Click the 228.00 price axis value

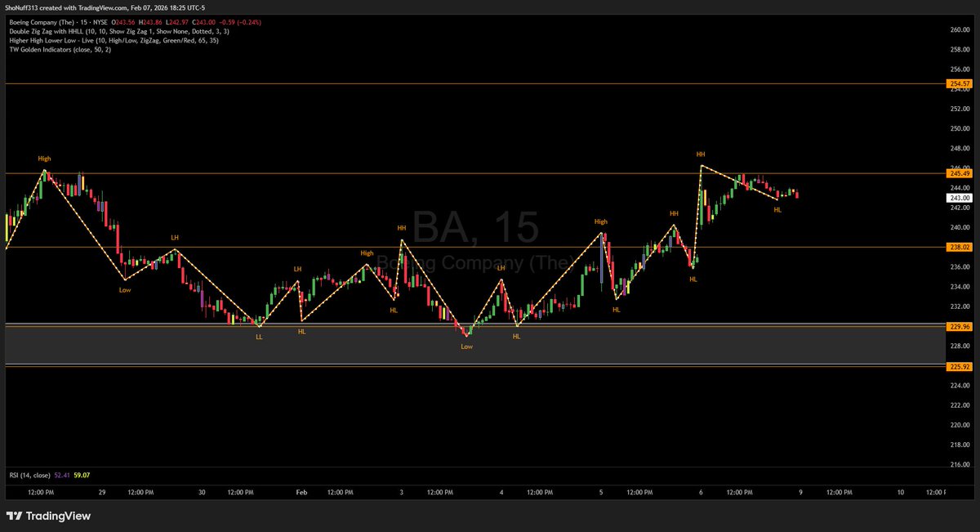click(960, 346)
